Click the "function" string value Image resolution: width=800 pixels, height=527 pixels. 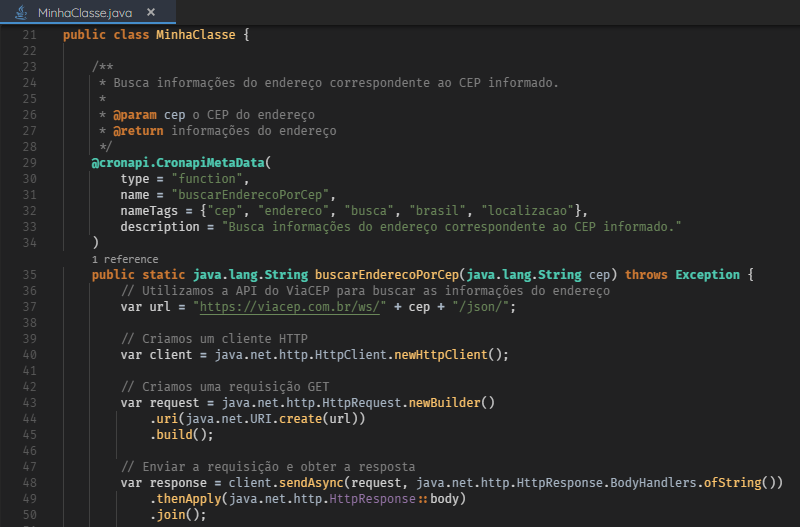[x=207, y=179]
